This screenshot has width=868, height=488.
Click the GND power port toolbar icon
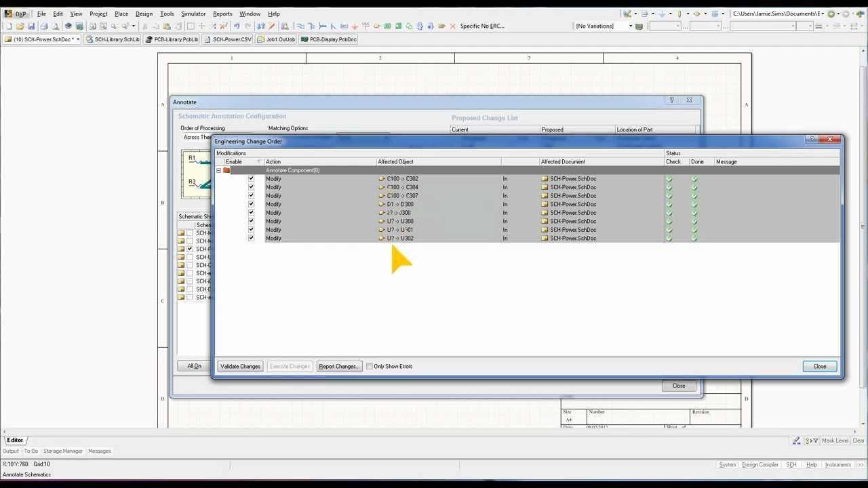(355, 26)
